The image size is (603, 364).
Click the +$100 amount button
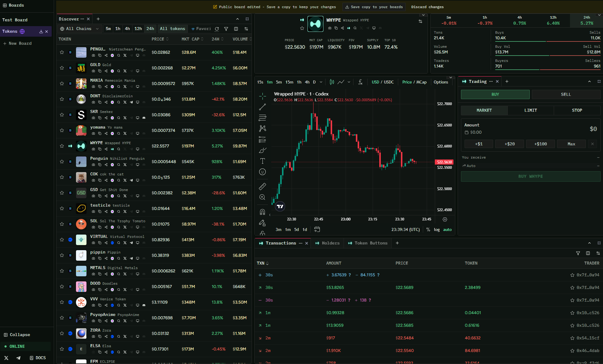(x=541, y=144)
